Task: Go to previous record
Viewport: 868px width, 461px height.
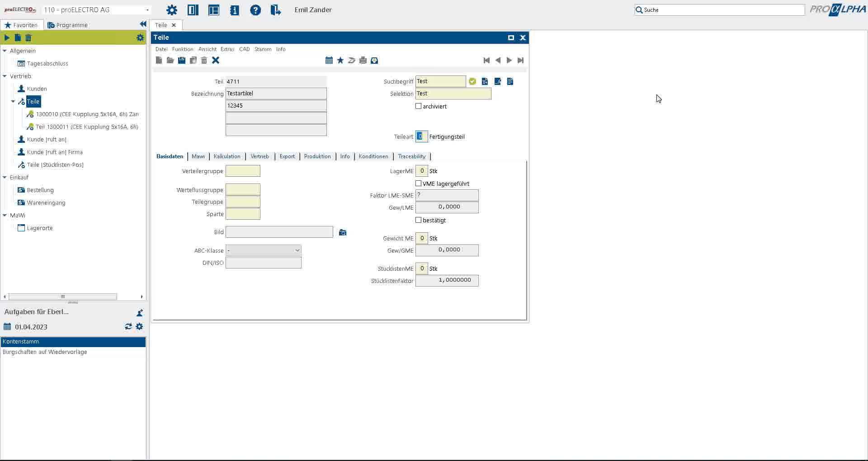Action: tap(498, 60)
